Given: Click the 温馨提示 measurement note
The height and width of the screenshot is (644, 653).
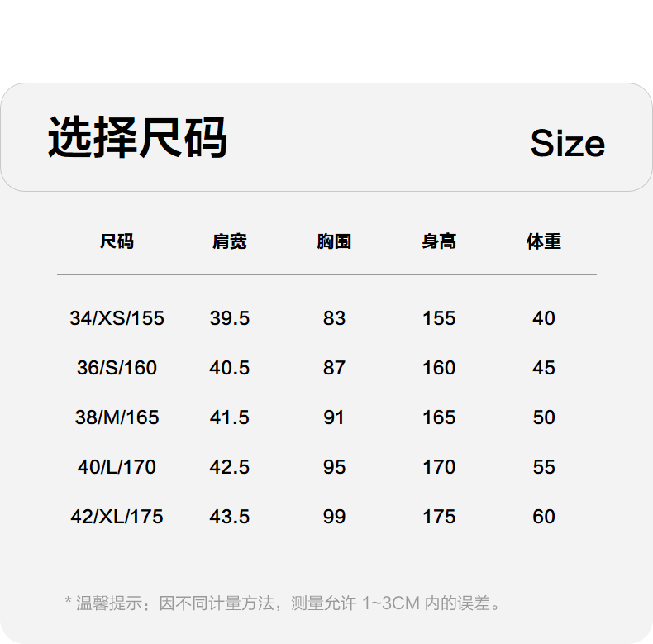Looking at the screenshot, I should tap(284, 603).
